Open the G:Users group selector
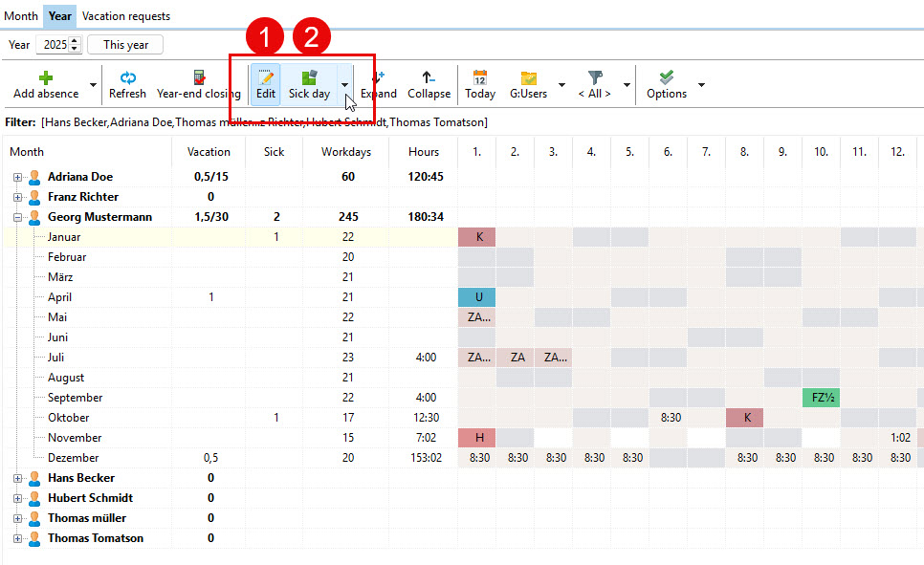924x565 pixels. [528, 84]
